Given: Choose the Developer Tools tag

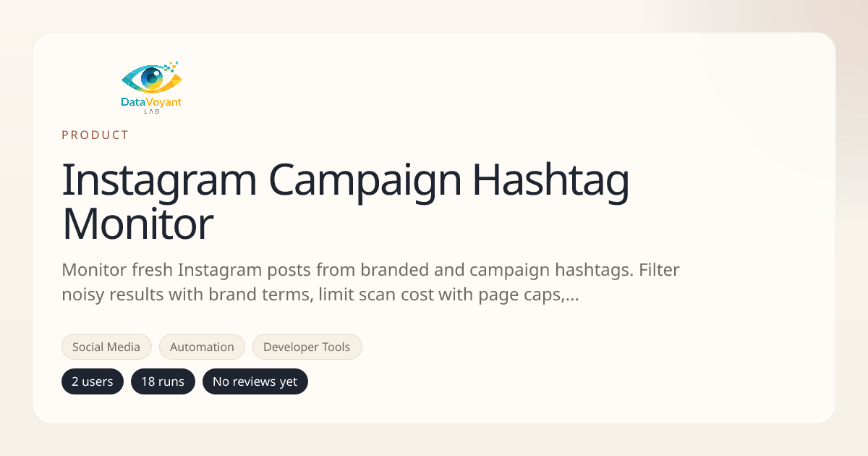Looking at the screenshot, I should pos(307,347).
